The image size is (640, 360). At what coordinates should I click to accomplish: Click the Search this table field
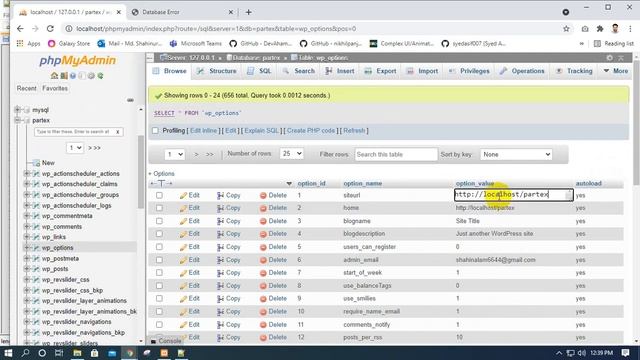coord(396,154)
